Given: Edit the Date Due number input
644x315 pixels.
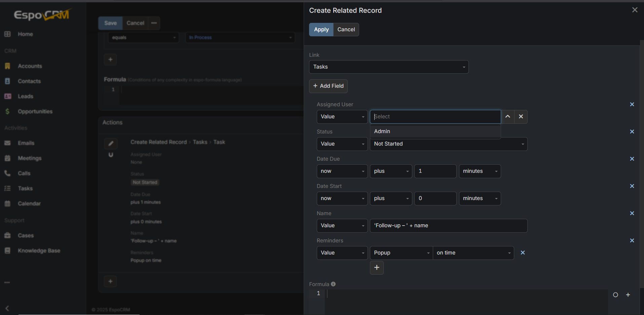Looking at the screenshot, I should [x=435, y=171].
